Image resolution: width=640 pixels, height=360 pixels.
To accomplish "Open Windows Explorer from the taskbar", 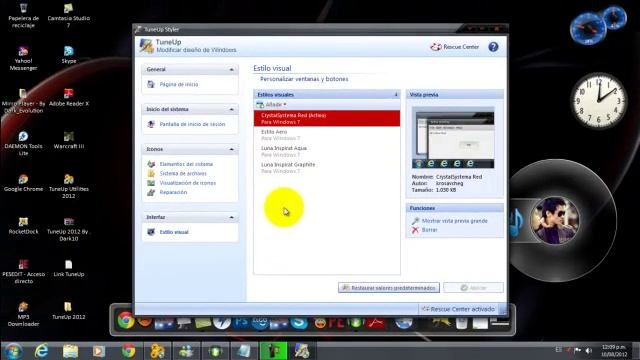I will pyautogui.click(x=70, y=351).
